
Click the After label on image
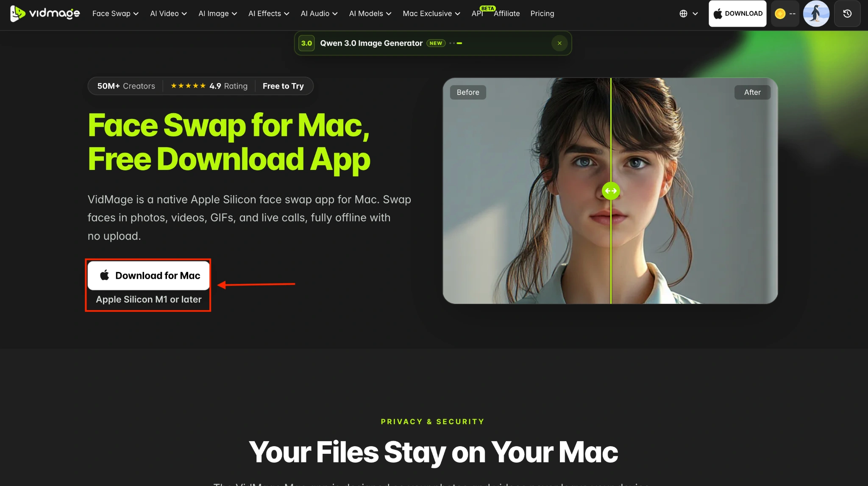pyautogui.click(x=752, y=92)
